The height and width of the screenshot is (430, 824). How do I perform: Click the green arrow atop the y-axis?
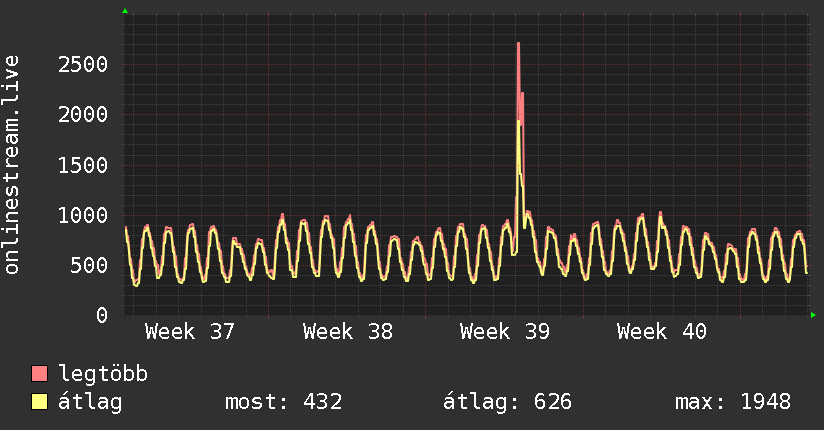point(125,11)
